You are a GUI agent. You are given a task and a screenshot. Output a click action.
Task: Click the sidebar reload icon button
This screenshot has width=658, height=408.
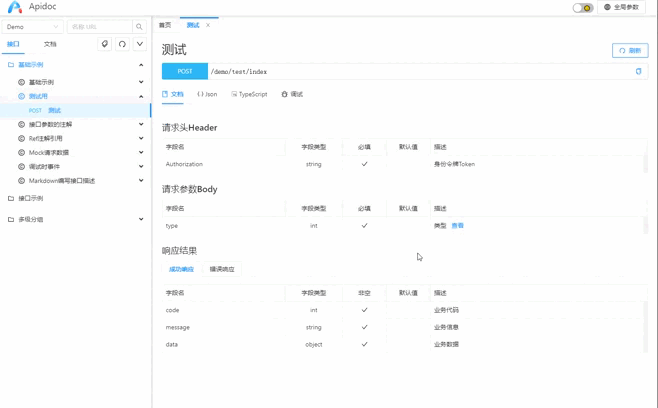(x=122, y=44)
